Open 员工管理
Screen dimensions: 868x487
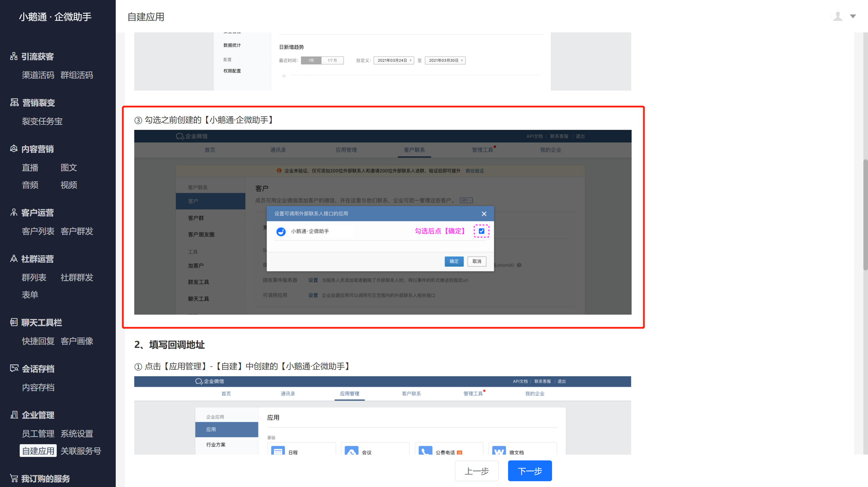38,433
